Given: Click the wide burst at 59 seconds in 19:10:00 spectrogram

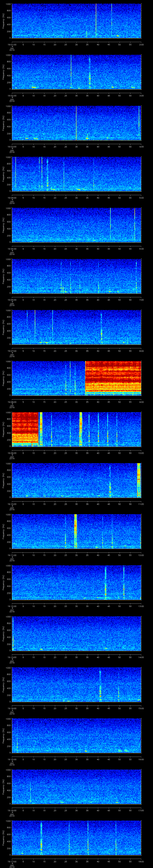Looking at the screenshot, I should 139,480.
